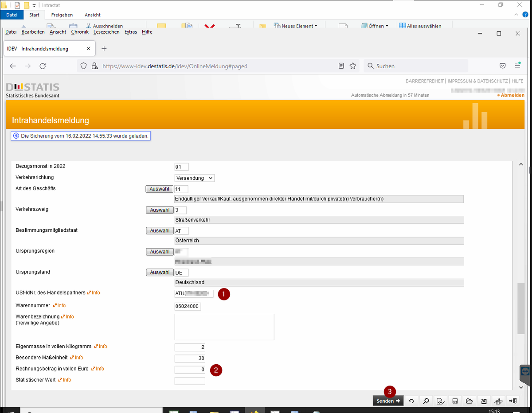Click the diskette icon to save the report

455,401
